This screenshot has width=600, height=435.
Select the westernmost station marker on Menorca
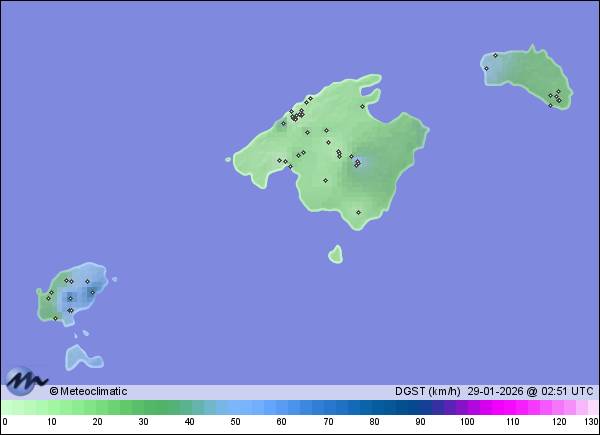486,68
